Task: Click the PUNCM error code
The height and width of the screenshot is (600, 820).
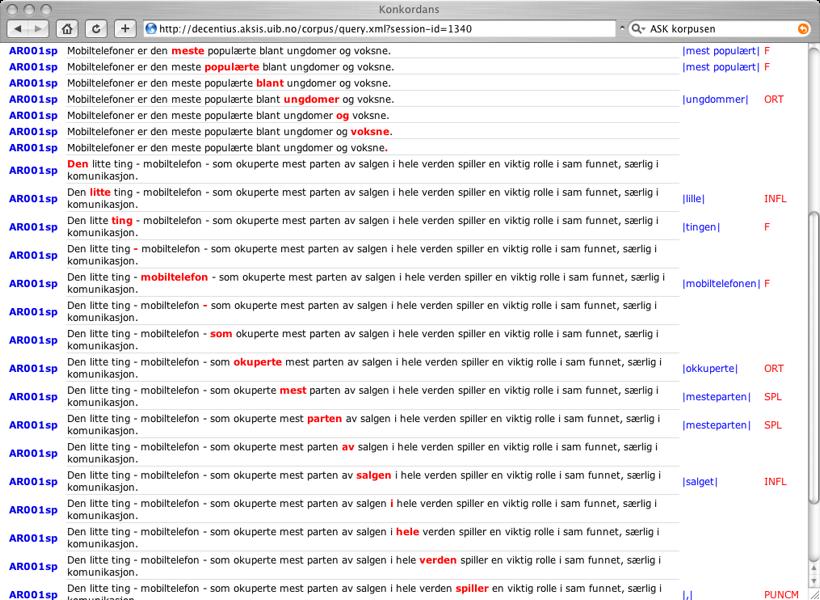Action: click(781, 594)
